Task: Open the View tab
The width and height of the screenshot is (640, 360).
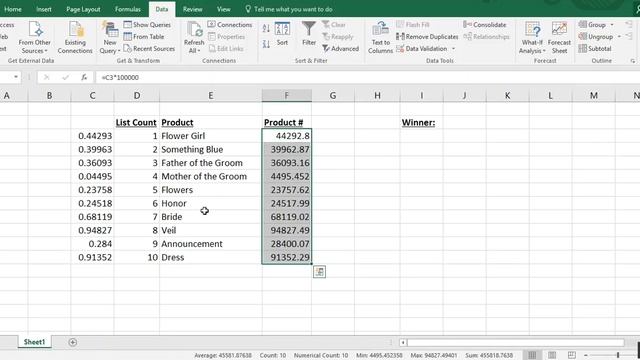Action: [223, 9]
